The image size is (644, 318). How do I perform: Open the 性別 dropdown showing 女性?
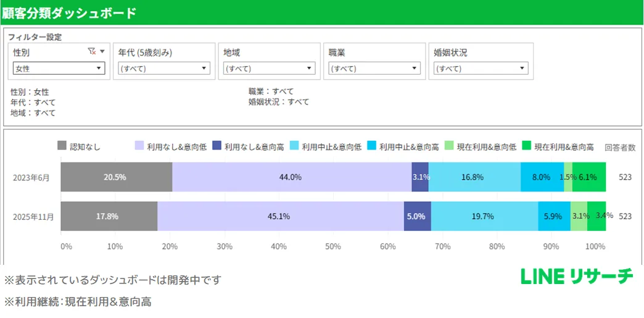point(59,69)
